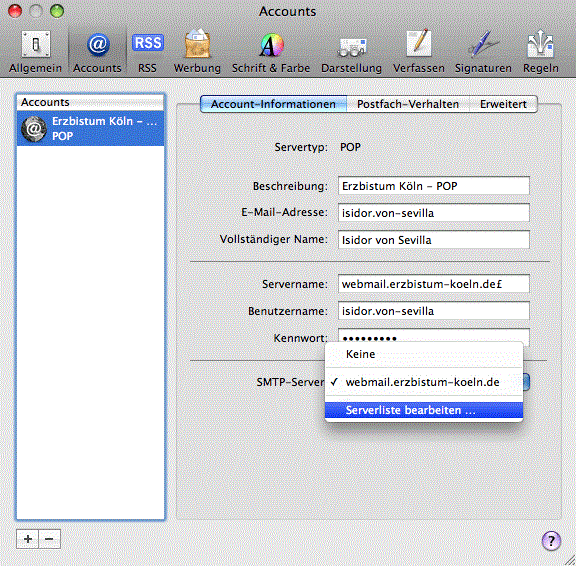The width and height of the screenshot is (576, 566).
Task: Open the Darstellung preferences pane
Action: pyautogui.click(x=352, y=52)
